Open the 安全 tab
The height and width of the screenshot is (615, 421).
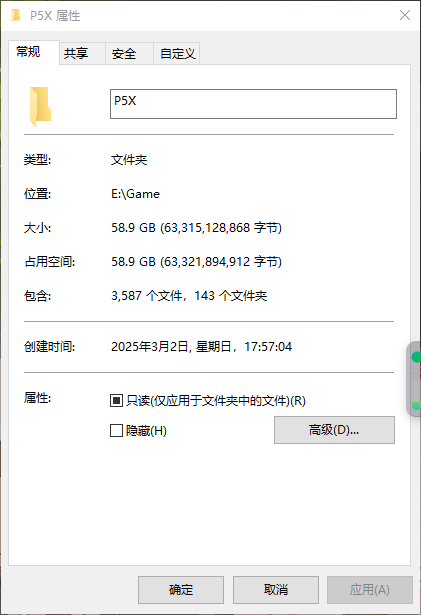124,53
